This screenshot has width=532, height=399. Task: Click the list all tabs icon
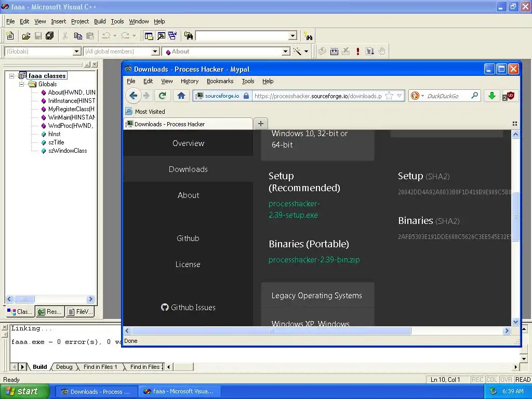pos(515,124)
